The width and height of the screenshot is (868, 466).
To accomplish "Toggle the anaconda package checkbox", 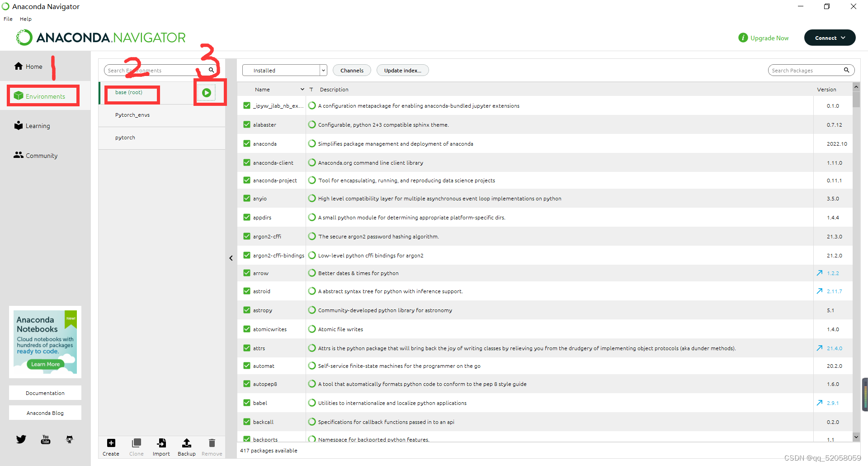I will [x=247, y=143].
